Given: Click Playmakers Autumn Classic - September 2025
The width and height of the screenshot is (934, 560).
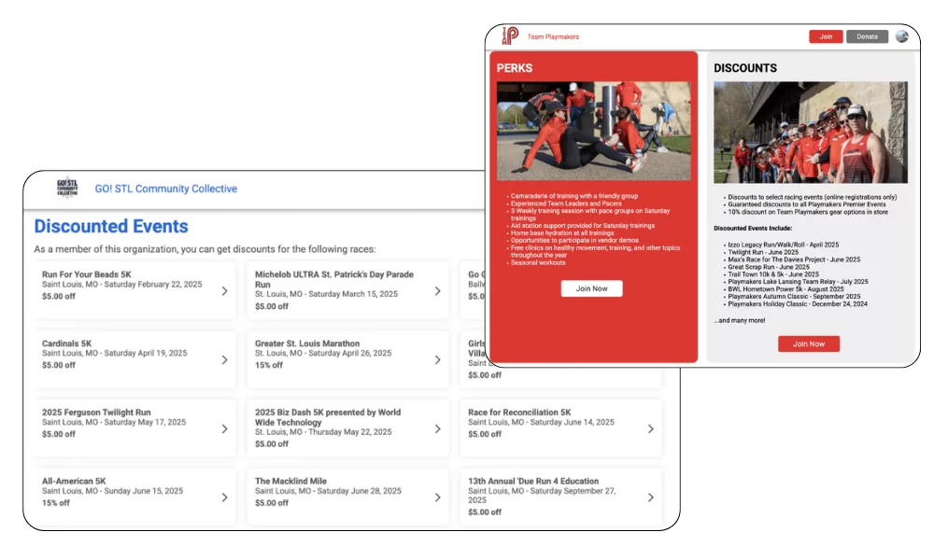Looking at the screenshot, I should pos(794,297).
